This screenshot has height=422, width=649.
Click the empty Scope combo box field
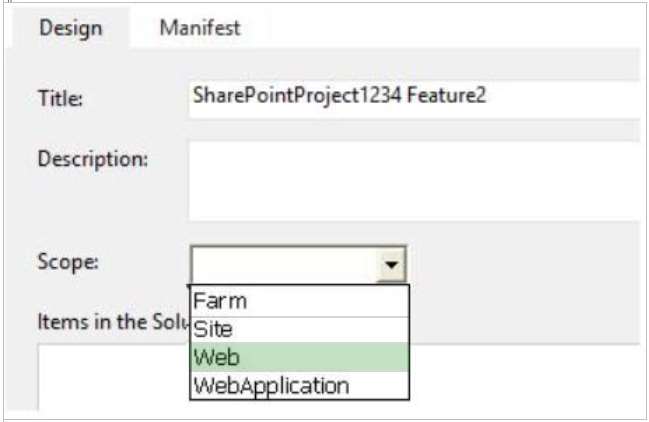click(x=284, y=264)
